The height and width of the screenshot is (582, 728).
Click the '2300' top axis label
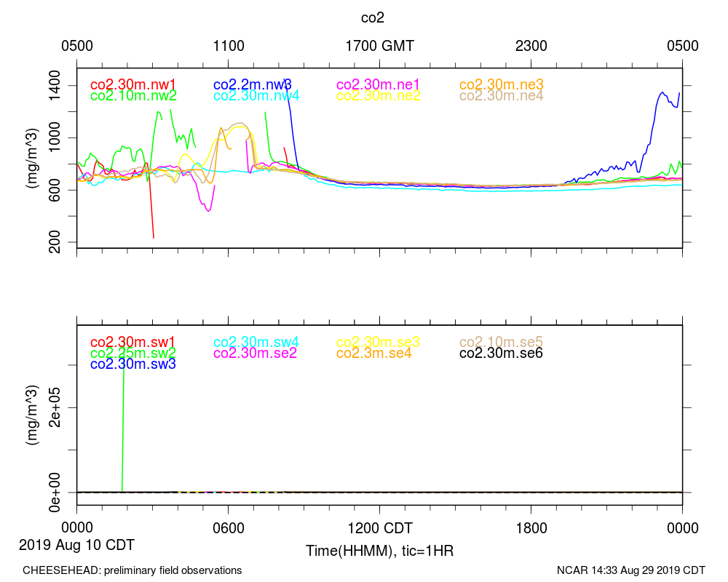[531, 46]
